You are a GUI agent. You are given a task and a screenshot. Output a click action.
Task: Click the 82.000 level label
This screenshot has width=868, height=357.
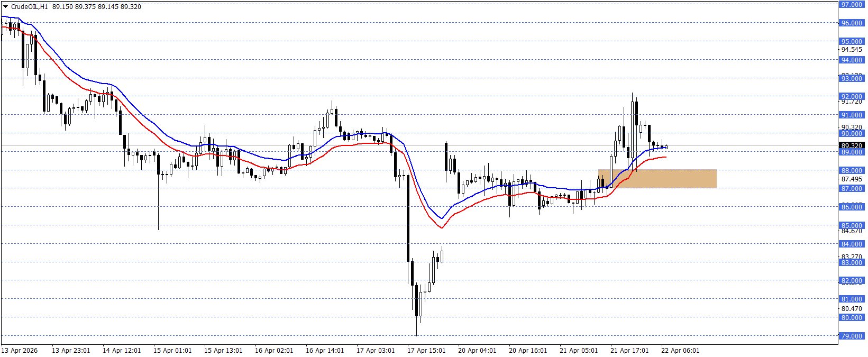click(852, 281)
